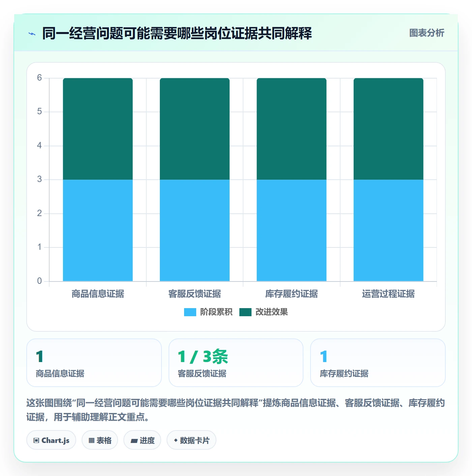This screenshot has height=476, width=472.
Task: Click the Chart.js tag chip
Action: pyautogui.click(x=51, y=440)
